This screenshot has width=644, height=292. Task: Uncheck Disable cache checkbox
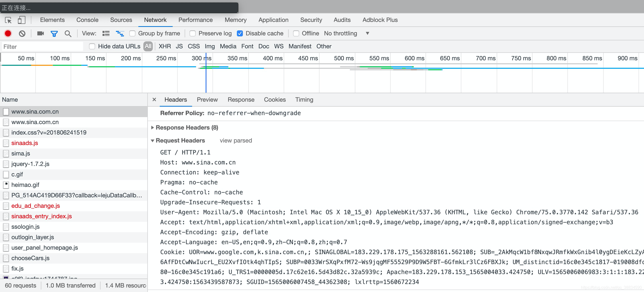[x=240, y=34]
